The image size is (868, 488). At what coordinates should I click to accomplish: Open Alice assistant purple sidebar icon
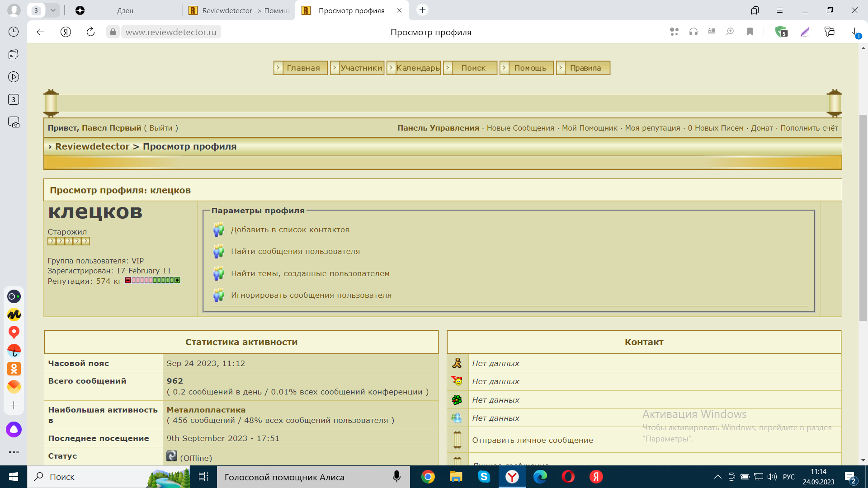click(14, 429)
